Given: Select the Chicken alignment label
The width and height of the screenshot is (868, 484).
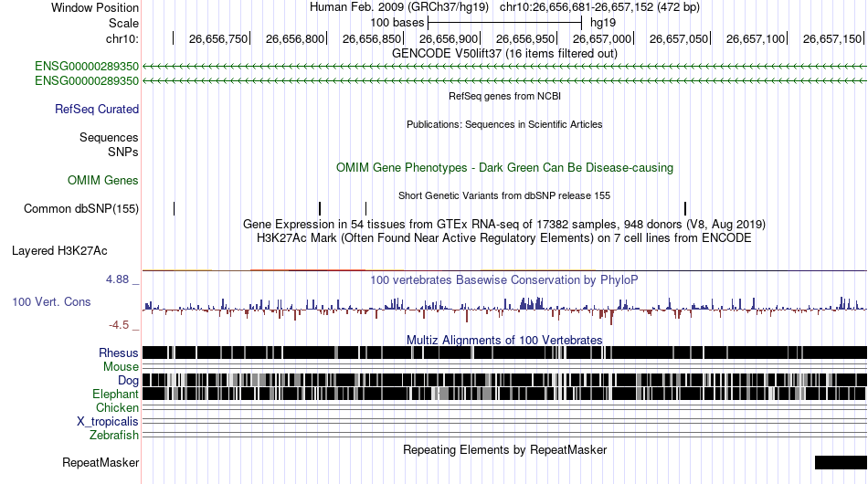Looking at the screenshot, I should click(117, 407).
